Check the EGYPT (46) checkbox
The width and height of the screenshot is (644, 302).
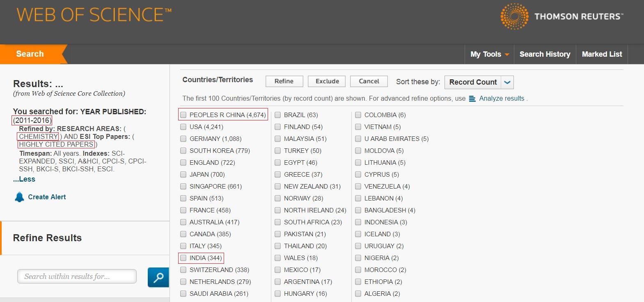point(278,163)
